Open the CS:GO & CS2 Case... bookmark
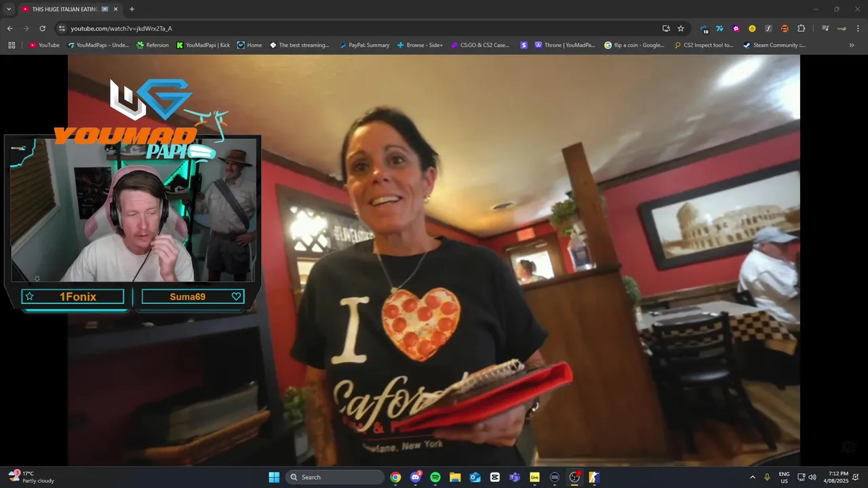The width and height of the screenshot is (868, 488). pos(480,45)
